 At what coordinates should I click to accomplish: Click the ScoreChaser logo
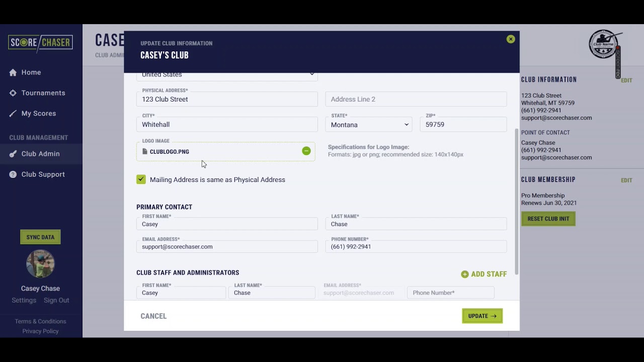click(x=40, y=43)
